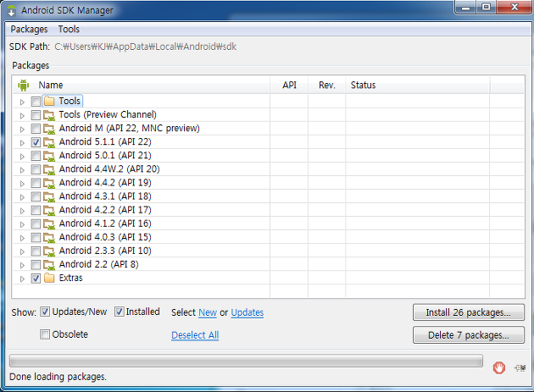Screen dimensions: 534x392
Task: Check the Tools package checkbox
Action: tap(36, 102)
